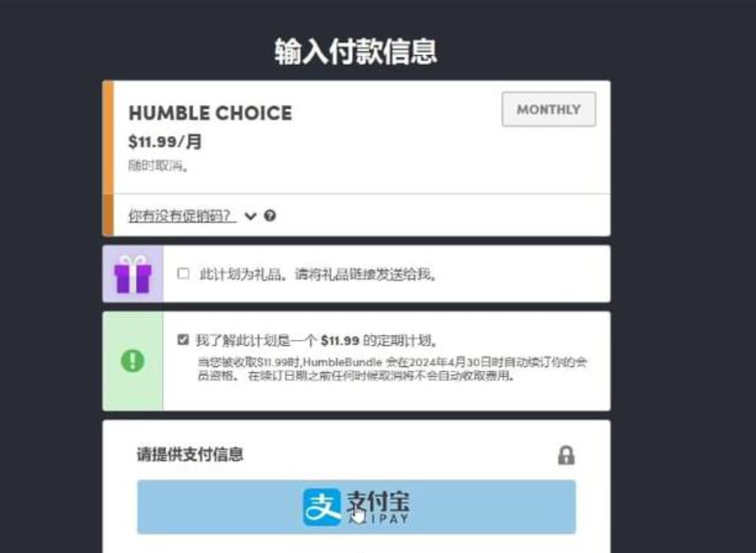The width and height of the screenshot is (756, 553).
Task: Click the 我了解此计划 acknowledgment label
Action: point(318,341)
